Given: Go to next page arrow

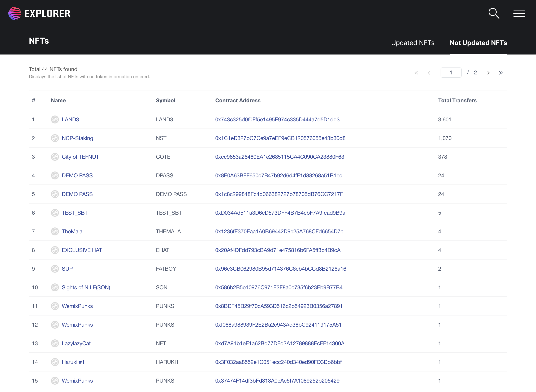Looking at the screenshot, I should 488,73.
